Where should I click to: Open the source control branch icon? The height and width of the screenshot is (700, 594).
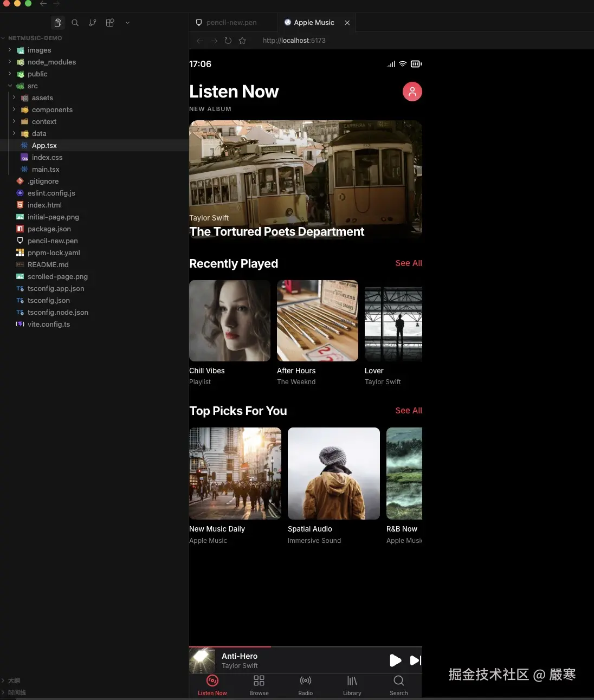tap(93, 23)
